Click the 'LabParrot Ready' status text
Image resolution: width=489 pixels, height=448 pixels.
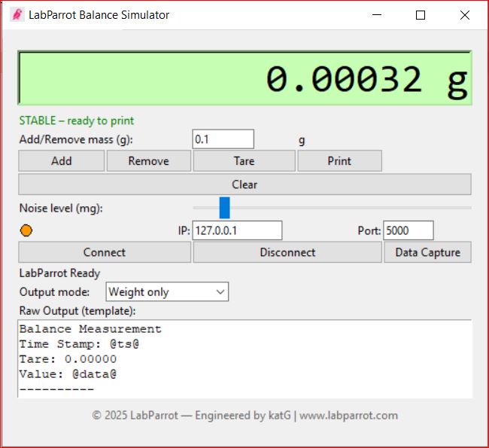59,273
